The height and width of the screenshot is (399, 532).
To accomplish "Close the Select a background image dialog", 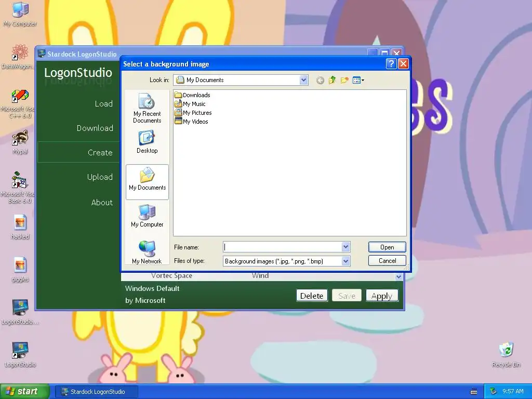I will (x=403, y=64).
